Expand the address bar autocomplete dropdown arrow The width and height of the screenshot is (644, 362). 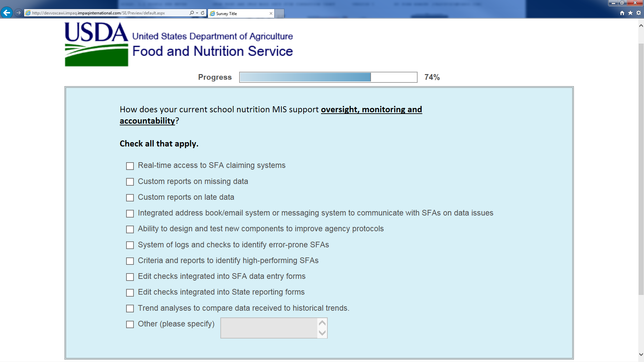pos(197,13)
